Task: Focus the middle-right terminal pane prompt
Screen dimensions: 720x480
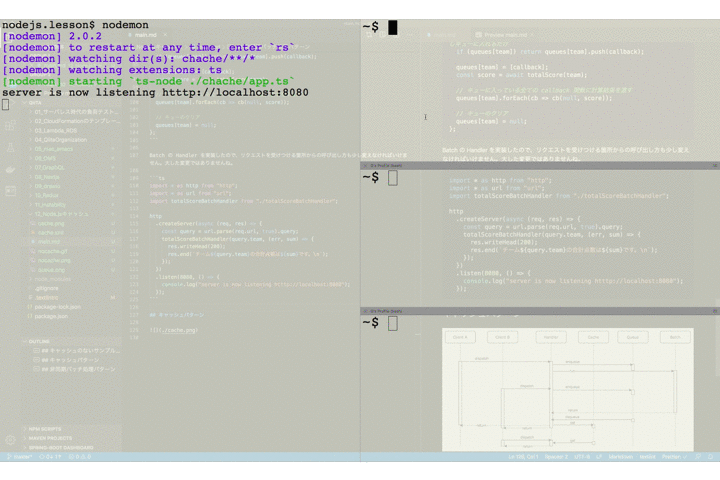Action: coord(393,178)
